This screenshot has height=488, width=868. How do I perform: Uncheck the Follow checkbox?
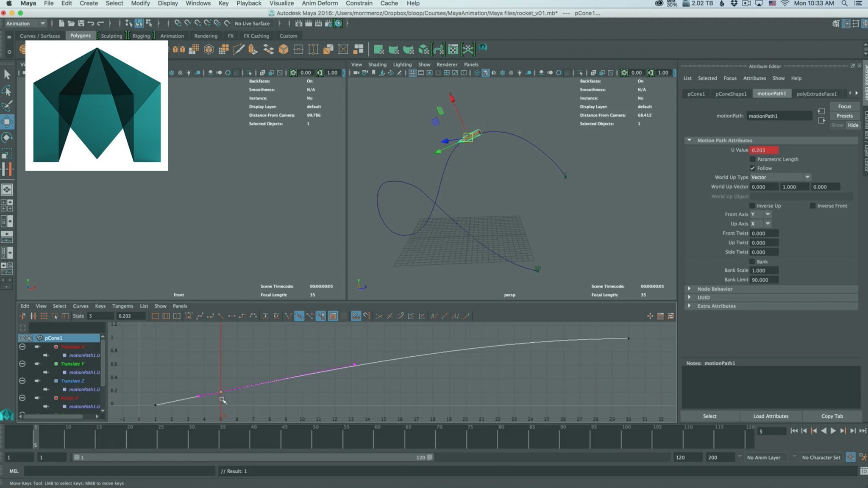753,168
